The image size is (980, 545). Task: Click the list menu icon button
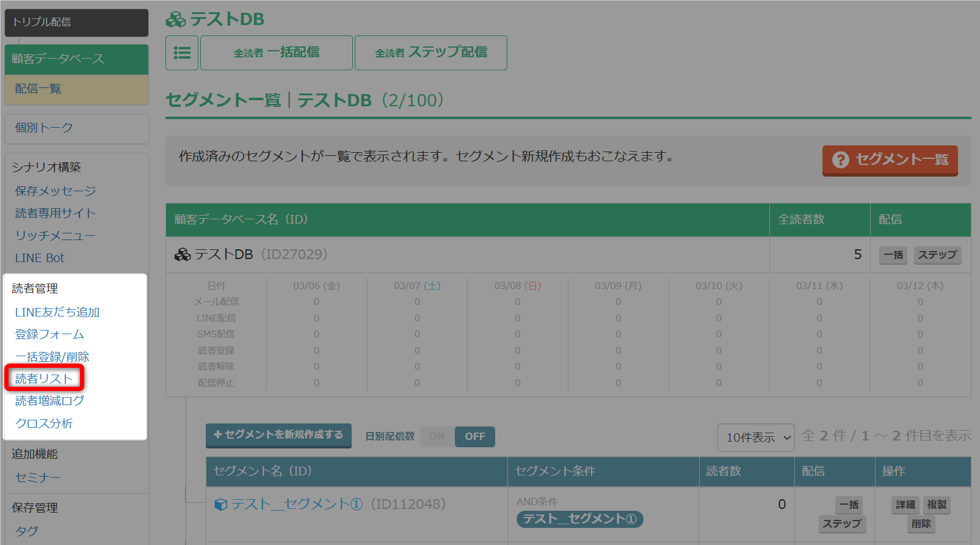[x=182, y=53]
